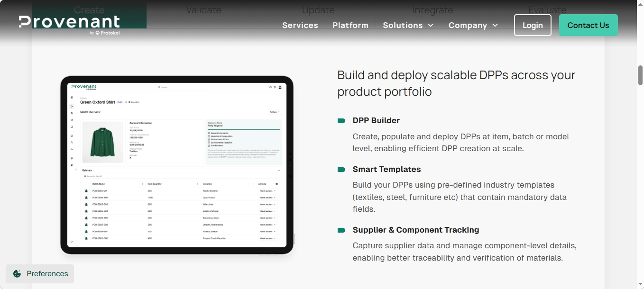This screenshot has height=289, width=644.
Task: Click the 'Supplier & Component Tracking' heading
Action: click(416, 230)
